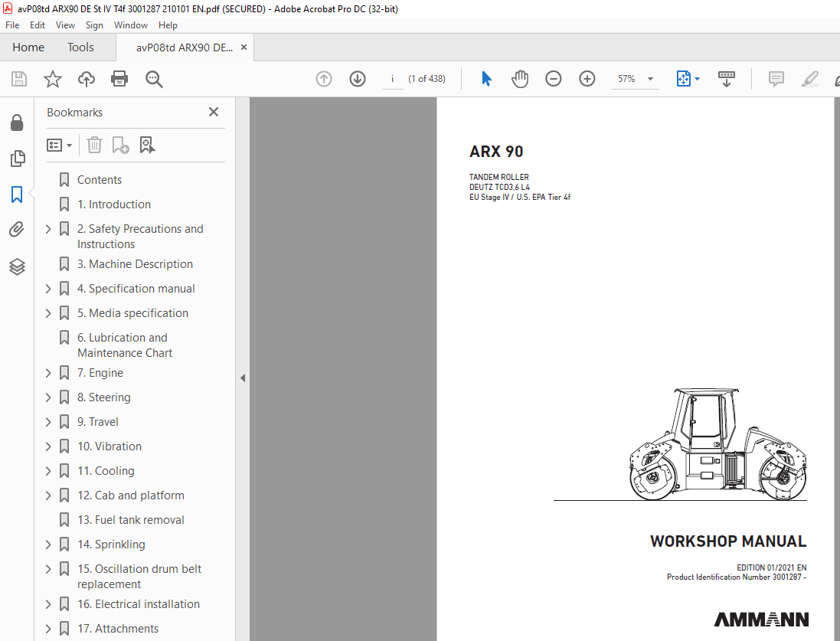
Task: Select the 17. Attachments bookmark
Action: (x=118, y=629)
